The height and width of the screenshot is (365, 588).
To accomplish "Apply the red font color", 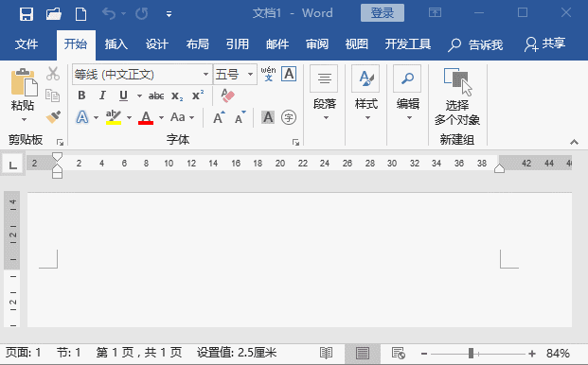I will (x=146, y=117).
